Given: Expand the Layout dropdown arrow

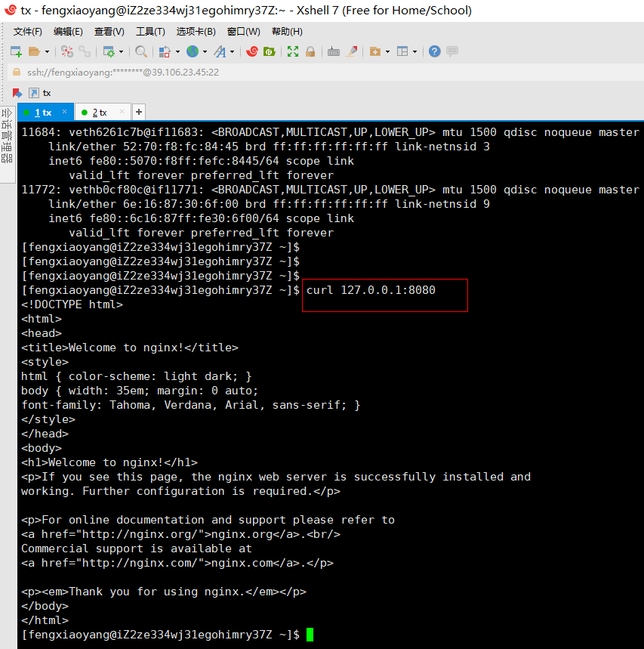Looking at the screenshot, I should (x=414, y=51).
